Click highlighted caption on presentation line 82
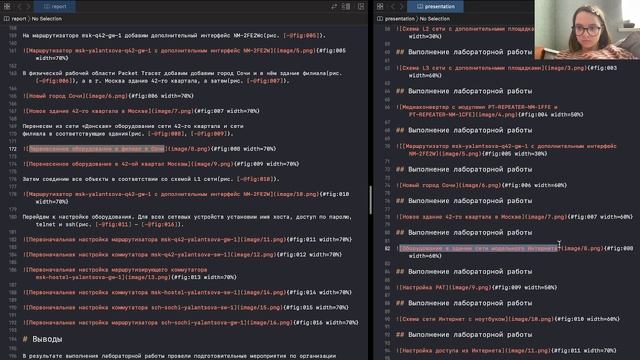 click(x=478, y=248)
